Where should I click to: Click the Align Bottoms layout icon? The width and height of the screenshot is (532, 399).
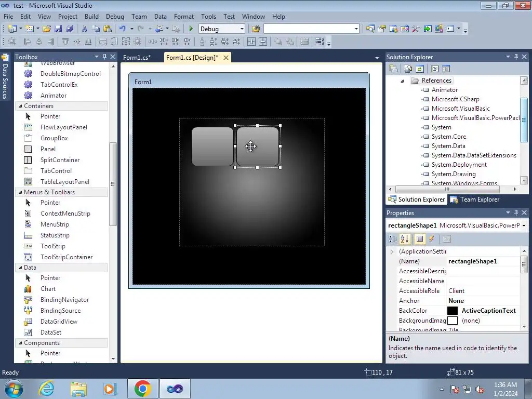(x=88, y=42)
